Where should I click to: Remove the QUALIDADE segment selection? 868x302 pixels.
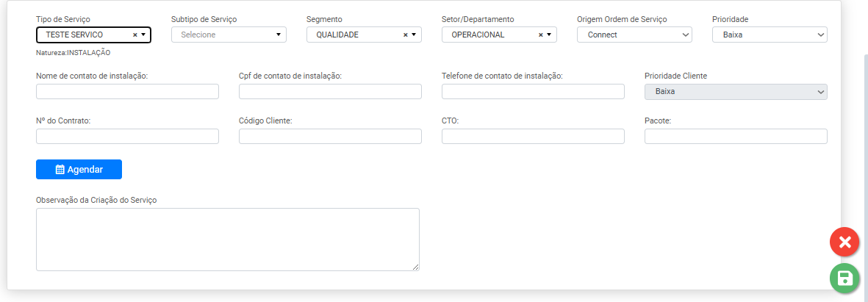point(405,35)
